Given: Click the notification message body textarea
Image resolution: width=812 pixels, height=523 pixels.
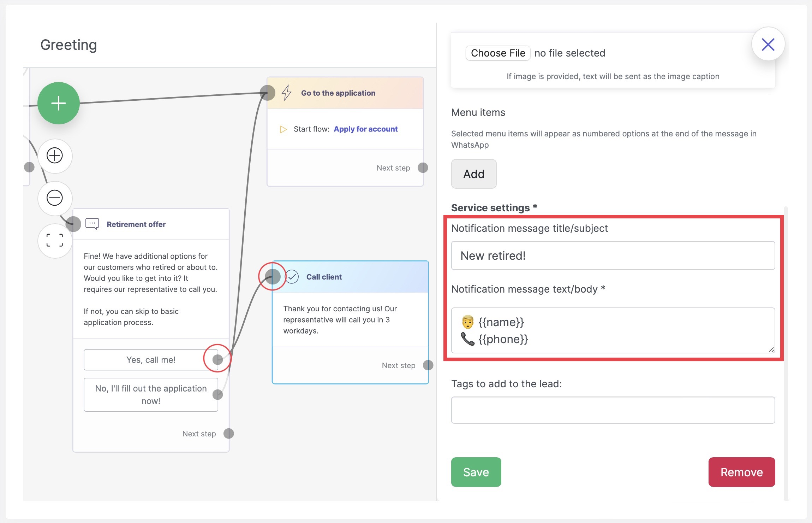Looking at the screenshot, I should [613, 330].
